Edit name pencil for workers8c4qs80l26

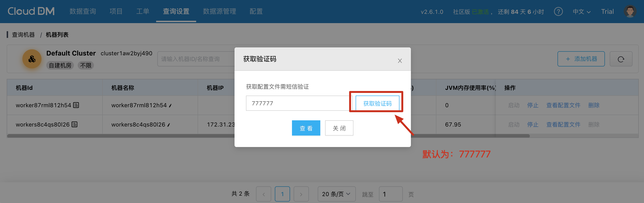click(169, 125)
